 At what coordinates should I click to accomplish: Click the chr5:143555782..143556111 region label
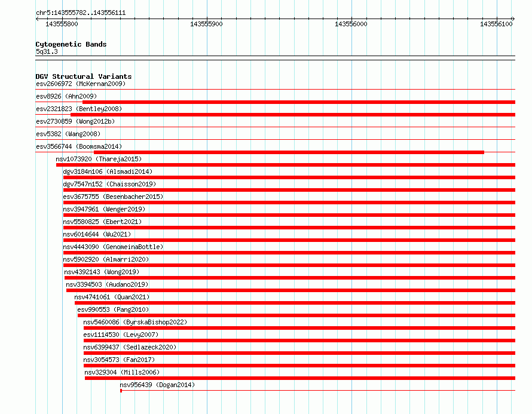coord(81,13)
